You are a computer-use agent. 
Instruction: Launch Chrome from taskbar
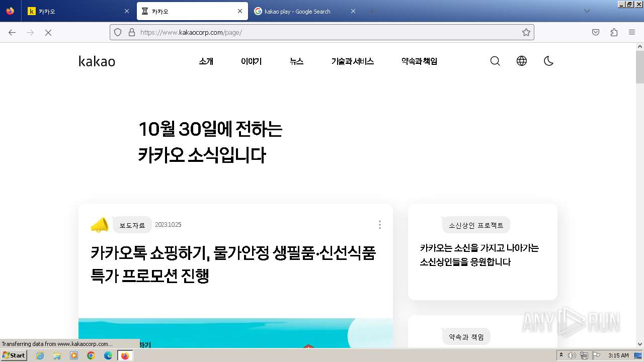click(x=91, y=355)
